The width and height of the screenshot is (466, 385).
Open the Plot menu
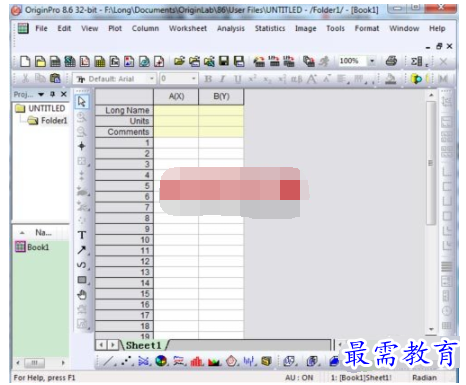point(115,28)
